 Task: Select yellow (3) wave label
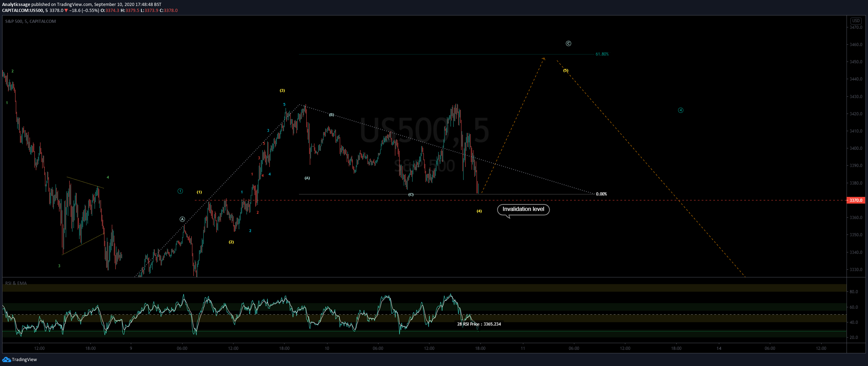282,91
